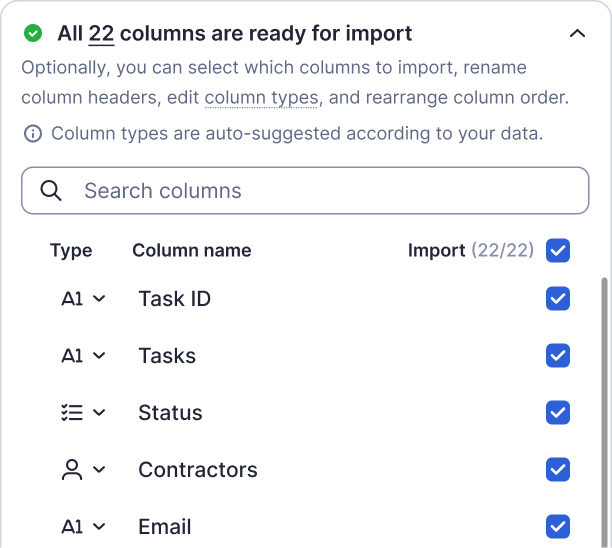This screenshot has height=548, width=612.
Task: Open type dropdown arrow for Email column
Action: click(99, 527)
